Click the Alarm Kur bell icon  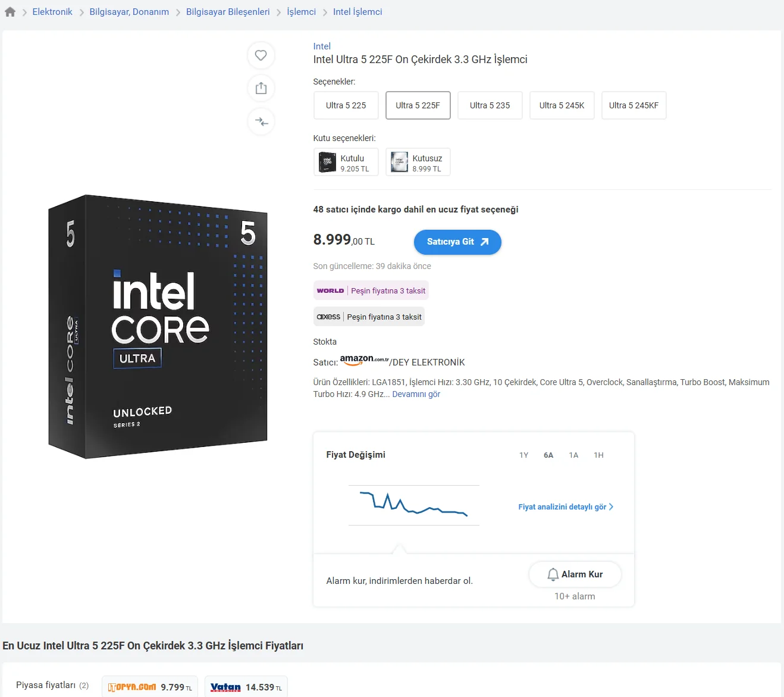point(553,574)
